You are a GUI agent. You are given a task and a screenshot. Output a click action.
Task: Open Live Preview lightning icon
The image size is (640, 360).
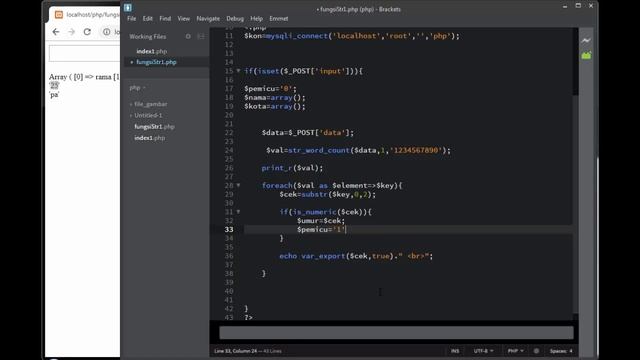point(586,40)
